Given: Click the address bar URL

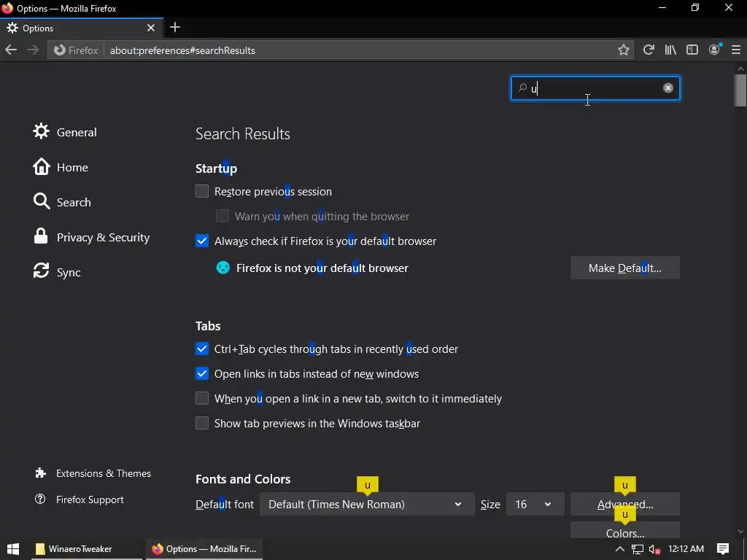Looking at the screenshot, I should [x=182, y=50].
